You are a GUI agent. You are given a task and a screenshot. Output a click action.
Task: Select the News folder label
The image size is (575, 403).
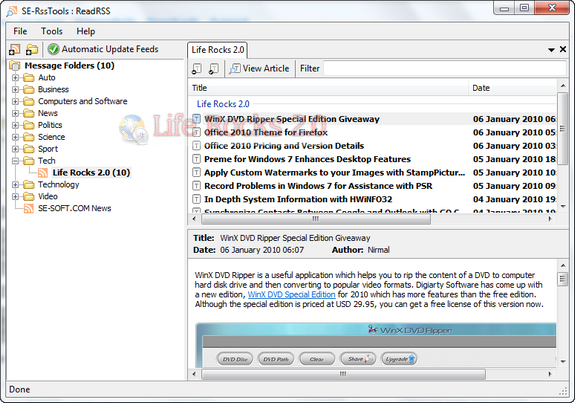pyautogui.click(x=48, y=113)
